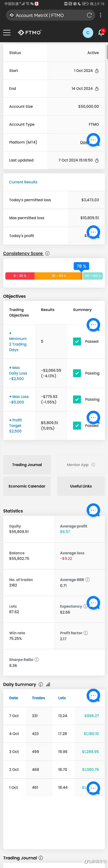
Task: Expand Profit Target $2,500 objective
Action: [15, 426]
